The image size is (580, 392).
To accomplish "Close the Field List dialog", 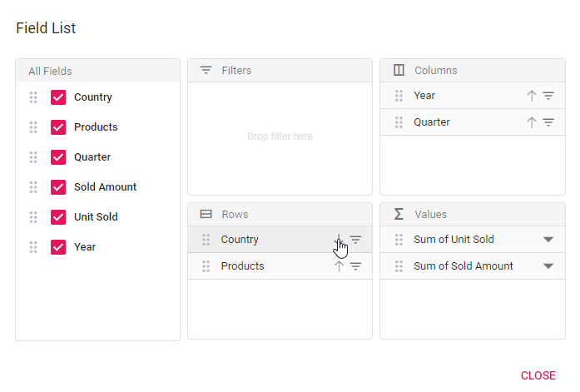I will (538, 375).
